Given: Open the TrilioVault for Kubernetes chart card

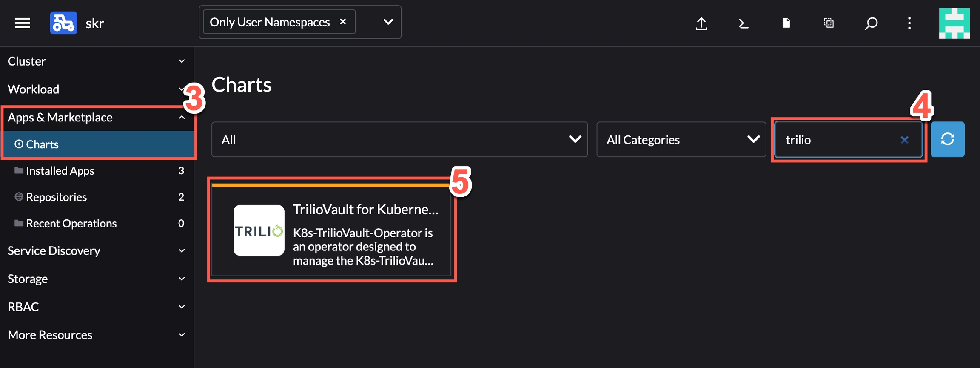Looking at the screenshot, I should (x=331, y=230).
